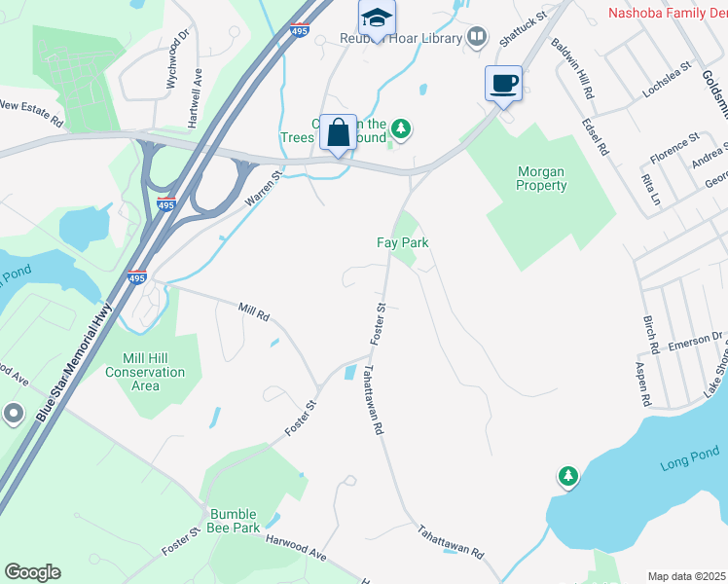Select the Fay Park label
Viewport: 728px width, 584px height.
pos(403,242)
